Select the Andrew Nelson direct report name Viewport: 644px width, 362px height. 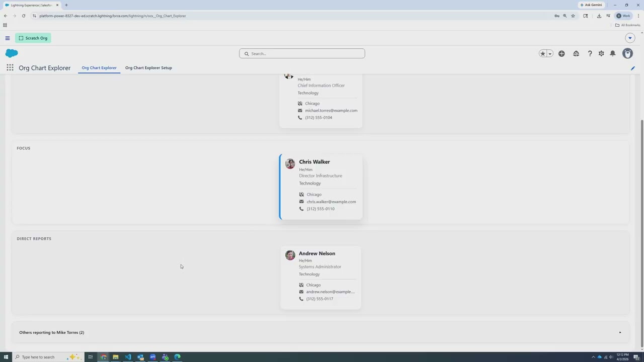click(317, 253)
